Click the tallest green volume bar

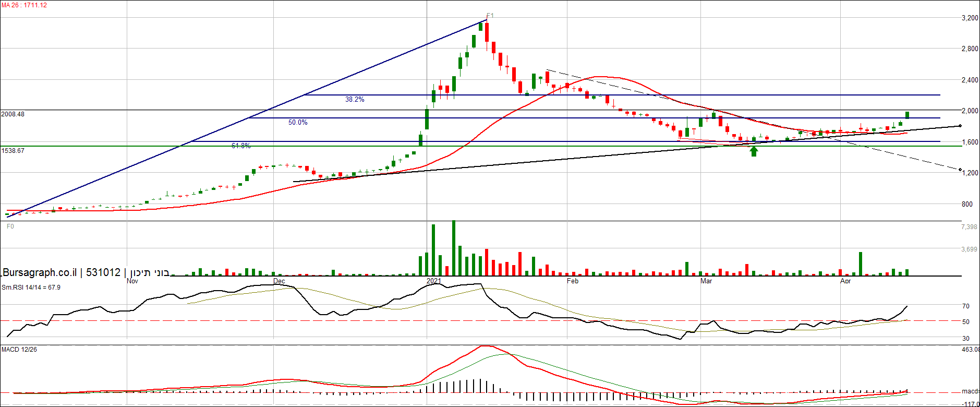(x=453, y=248)
